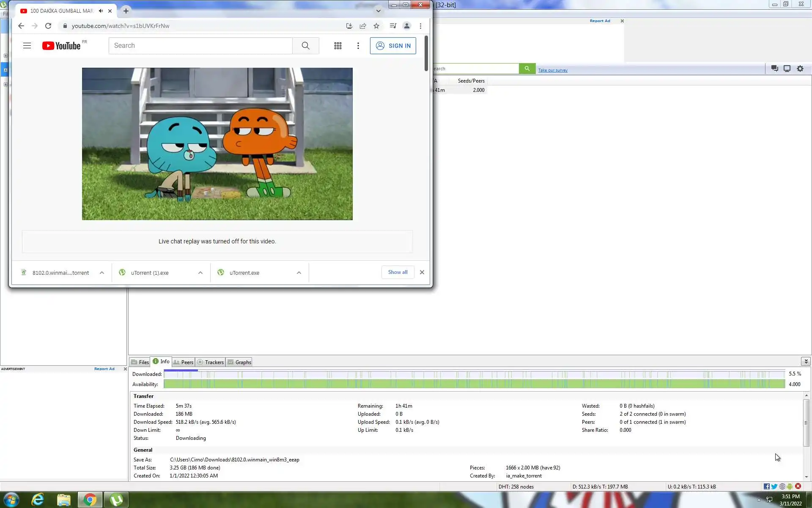The width and height of the screenshot is (812, 508).
Task: Mute the tab via speaker icon
Action: coord(101,11)
